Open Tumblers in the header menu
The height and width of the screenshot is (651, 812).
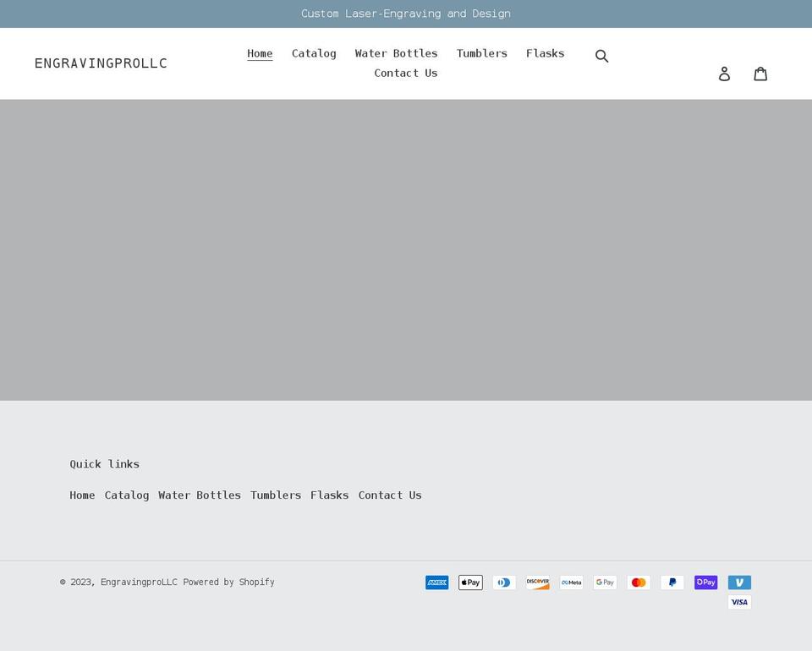coord(481,53)
